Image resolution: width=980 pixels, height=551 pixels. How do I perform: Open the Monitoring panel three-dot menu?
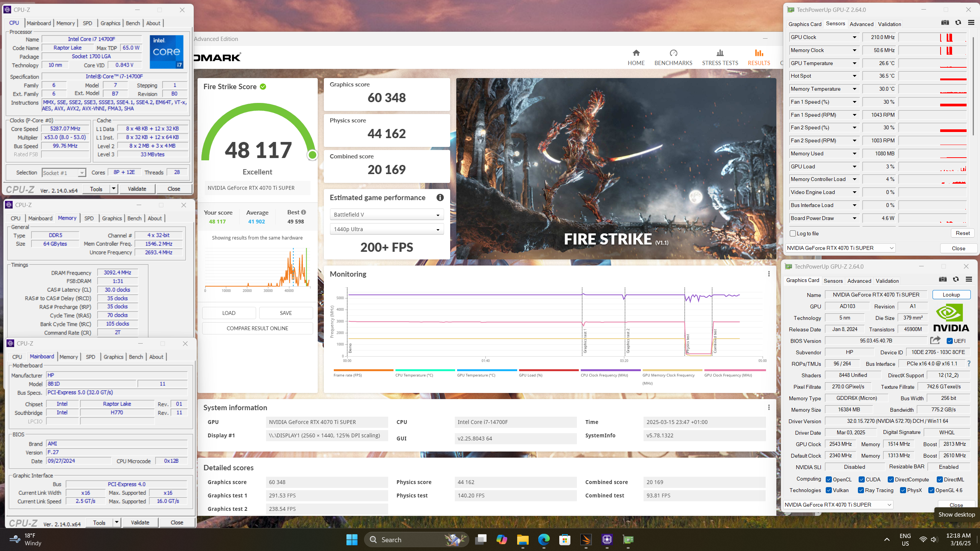pos(769,274)
